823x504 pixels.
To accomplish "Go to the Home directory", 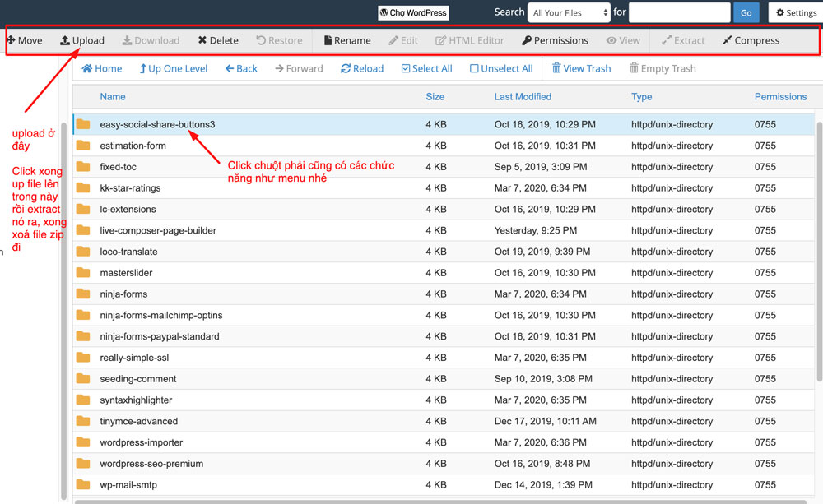I will point(102,69).
